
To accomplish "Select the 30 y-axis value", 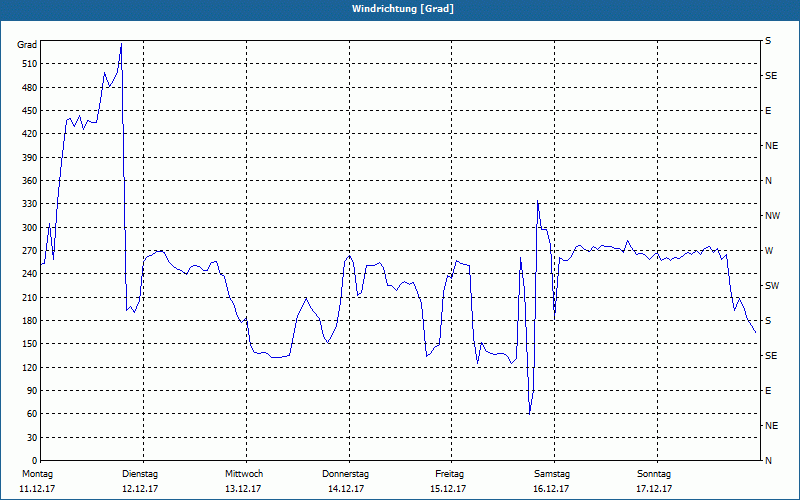I will pos(33,438).
